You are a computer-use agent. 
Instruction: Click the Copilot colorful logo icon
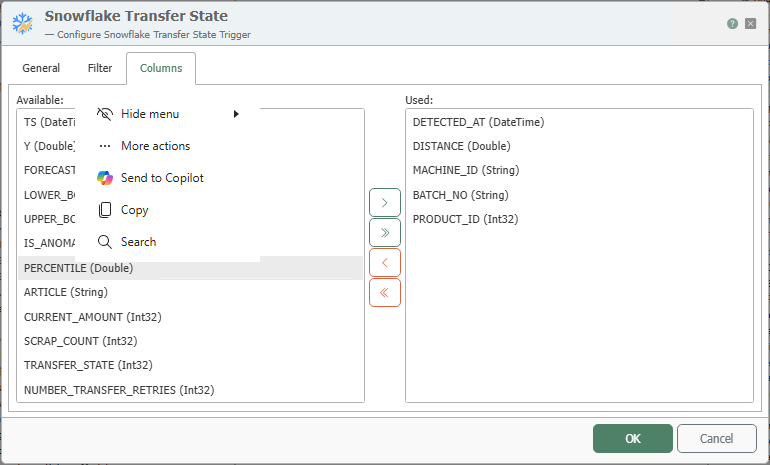point(105,178)
